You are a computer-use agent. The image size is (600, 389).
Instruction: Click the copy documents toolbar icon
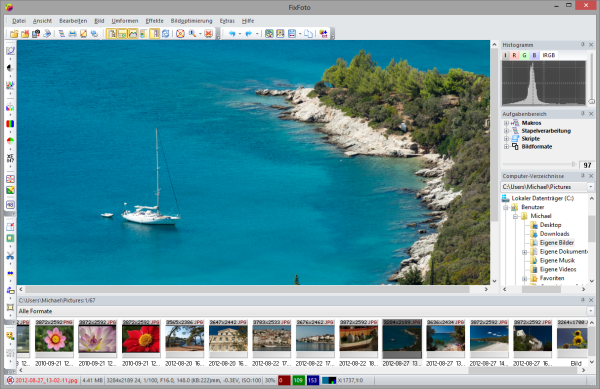coord(308,34)
